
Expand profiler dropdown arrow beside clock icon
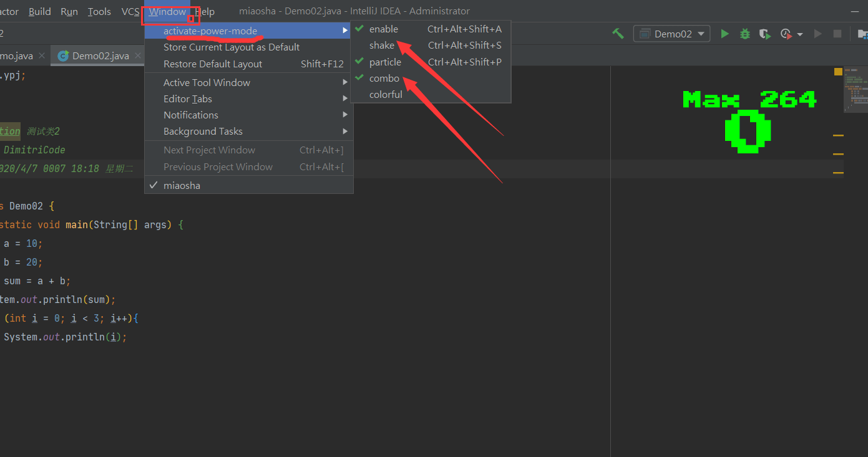point(799,34)
